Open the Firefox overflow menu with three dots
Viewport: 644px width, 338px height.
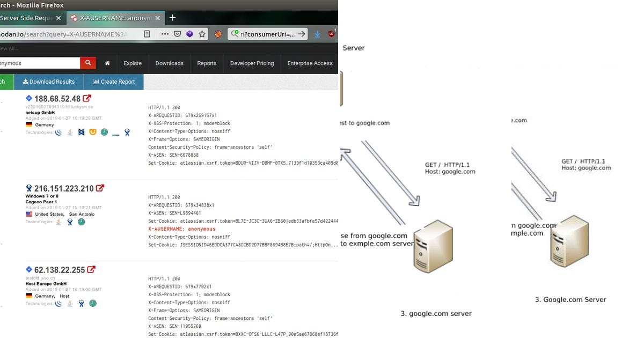click(164, 33)
